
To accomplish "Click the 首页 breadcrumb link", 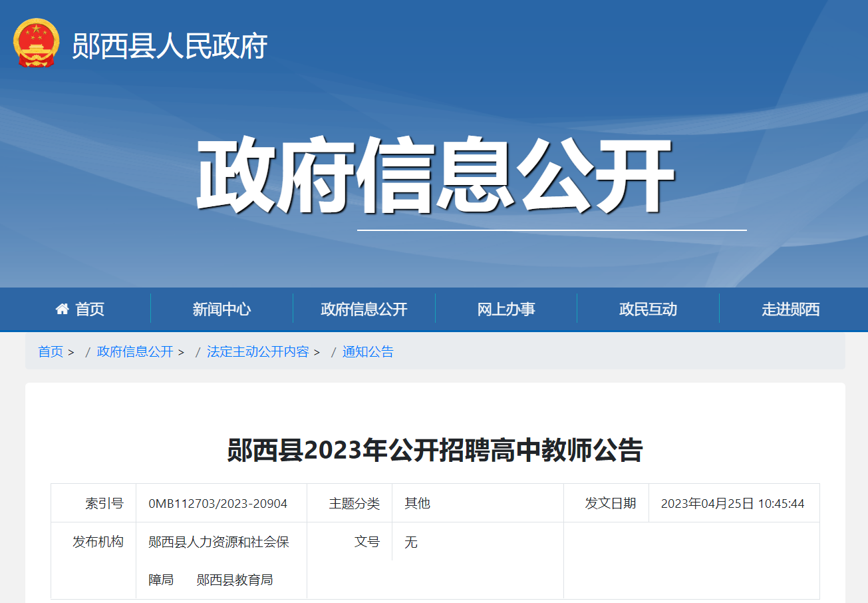I will coord(51,351).
